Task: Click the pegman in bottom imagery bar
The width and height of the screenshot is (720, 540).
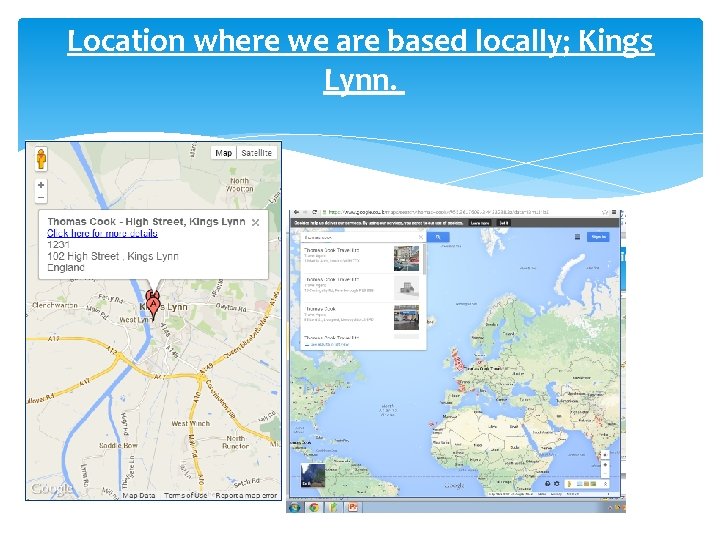Action: tap(571, 484)
